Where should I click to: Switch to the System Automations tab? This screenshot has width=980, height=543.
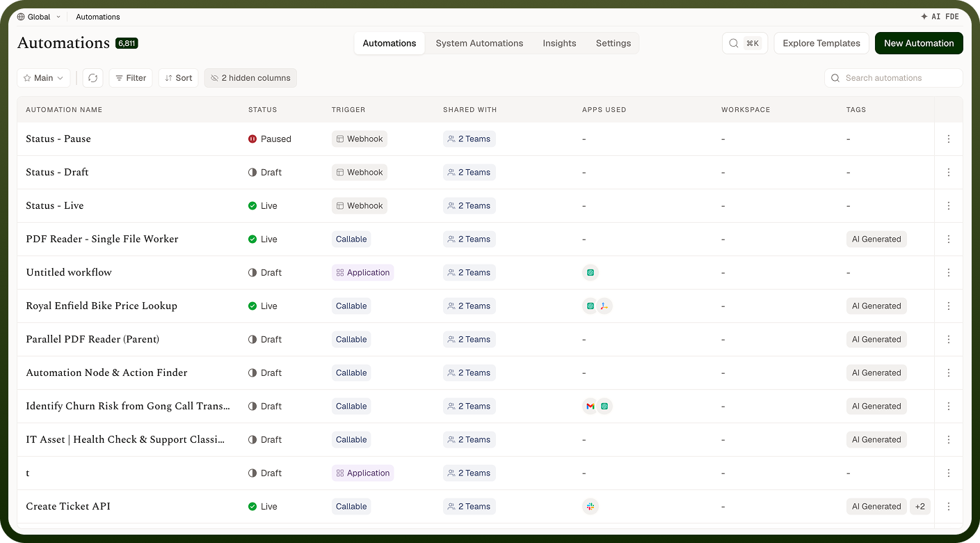[x=479, y=43]
